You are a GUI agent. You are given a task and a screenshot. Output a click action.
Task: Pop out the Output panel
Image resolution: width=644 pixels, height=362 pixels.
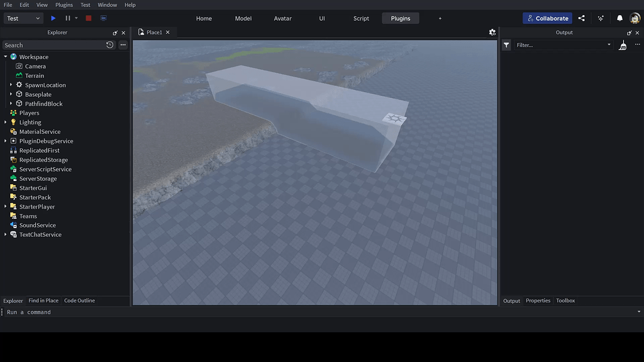629,33
